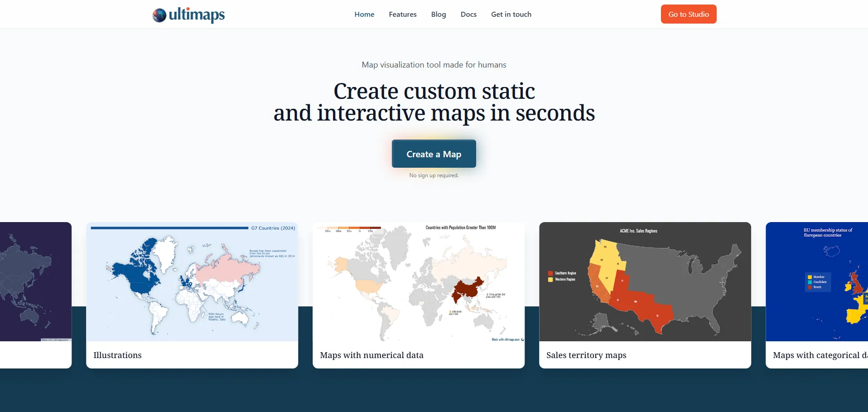Click the yellow Western Region legend swatch
Image resolution: width=868 pixels, height=412 pixels.
tap(550, 280)
